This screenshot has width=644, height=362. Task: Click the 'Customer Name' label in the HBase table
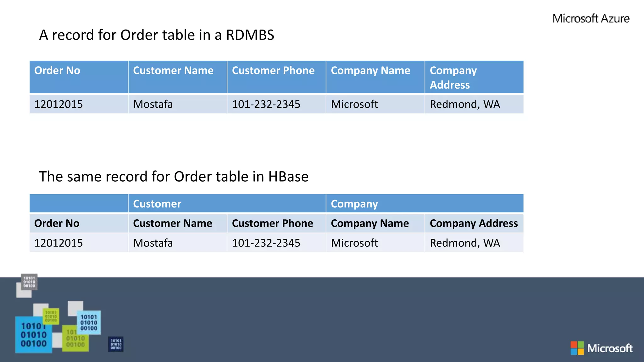tap(178, 223)
